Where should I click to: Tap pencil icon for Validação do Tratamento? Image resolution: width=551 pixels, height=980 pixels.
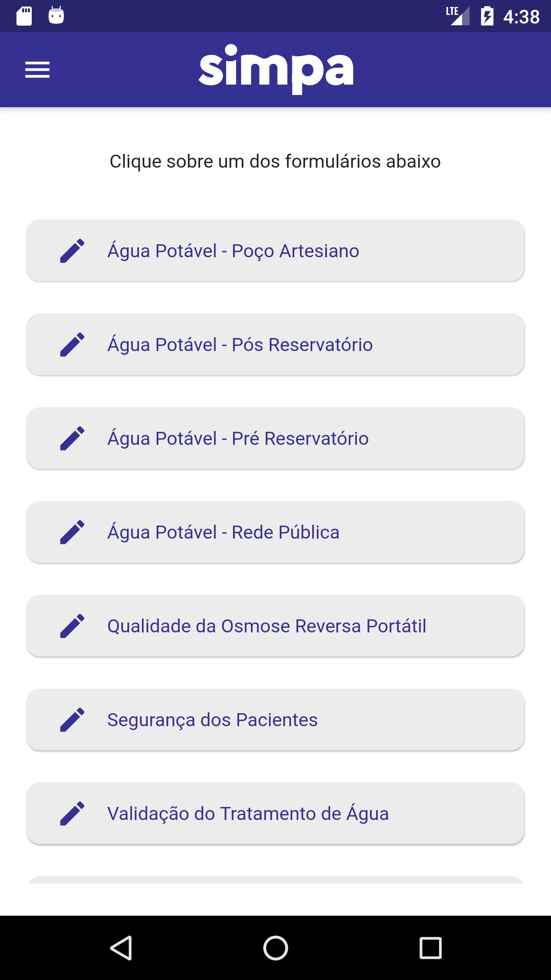(72, 813)
